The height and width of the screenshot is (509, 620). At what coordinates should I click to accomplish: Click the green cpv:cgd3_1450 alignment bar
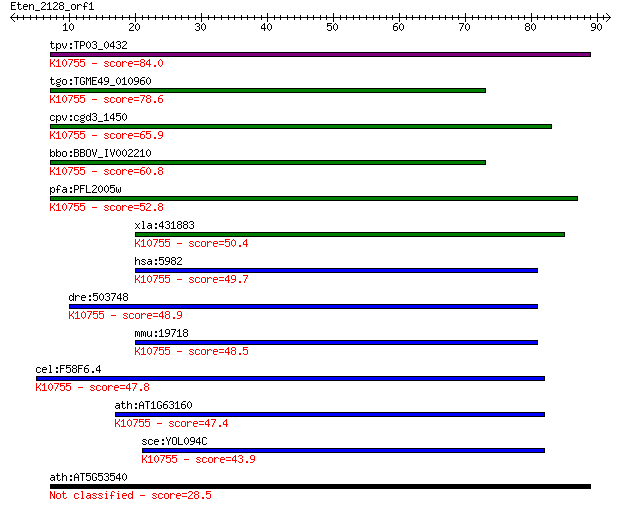[301, 127]
